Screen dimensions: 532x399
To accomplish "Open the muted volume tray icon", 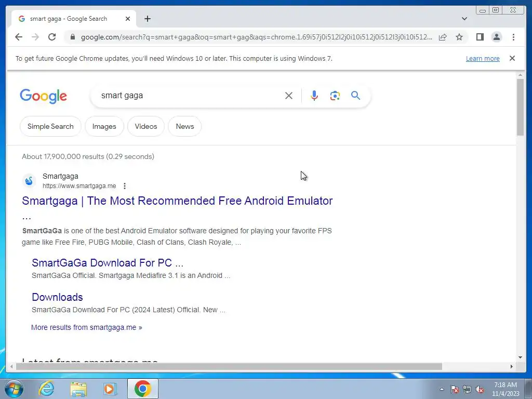I will pyautogui.click(x=480, y=389).
